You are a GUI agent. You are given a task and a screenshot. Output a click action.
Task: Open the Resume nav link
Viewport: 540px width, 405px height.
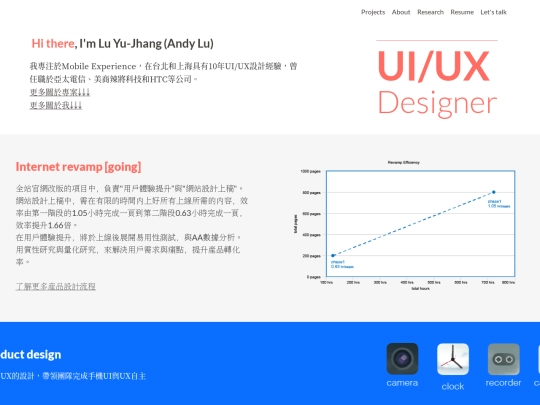click(x=462, y=12)
